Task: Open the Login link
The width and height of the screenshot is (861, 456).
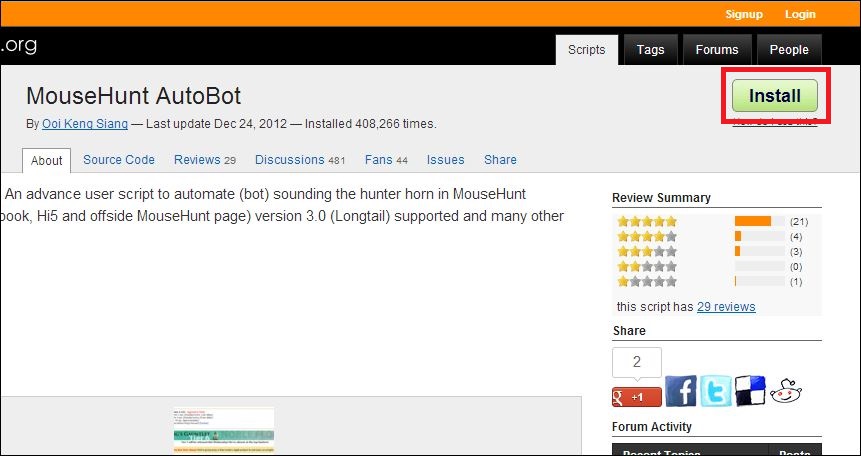Action: click(800, 14)
